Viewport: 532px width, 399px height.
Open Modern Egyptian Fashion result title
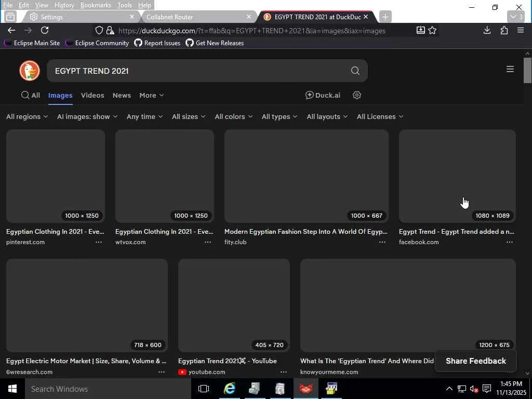(x=305, y=232)
